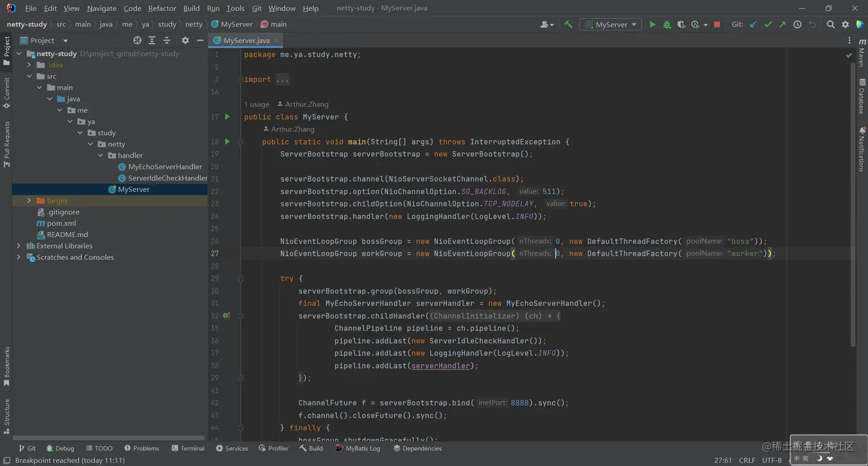The image size is (868, 466).
Task: Close the MyServer.java editor tab
Action: click(277, 40)
